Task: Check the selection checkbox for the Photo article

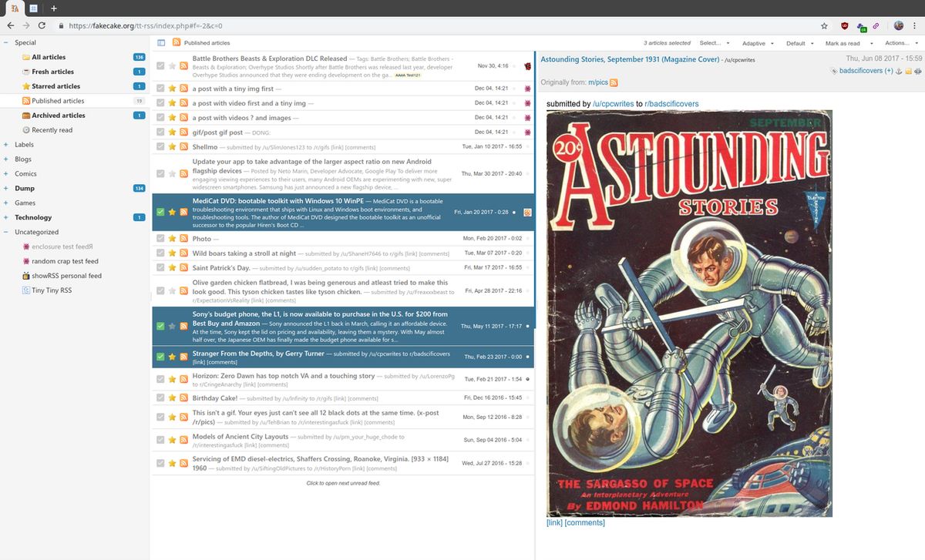Action: [160, 238]
